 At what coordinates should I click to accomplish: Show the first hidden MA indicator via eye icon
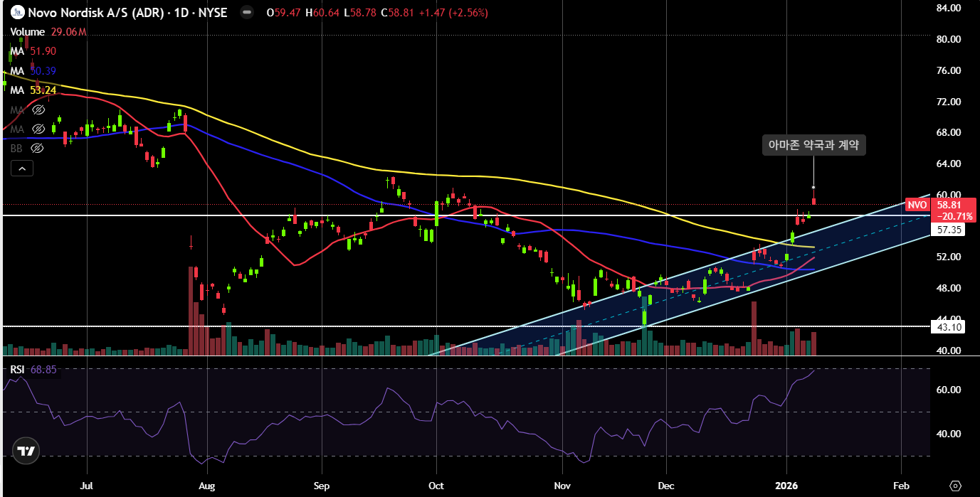[38, 110]
